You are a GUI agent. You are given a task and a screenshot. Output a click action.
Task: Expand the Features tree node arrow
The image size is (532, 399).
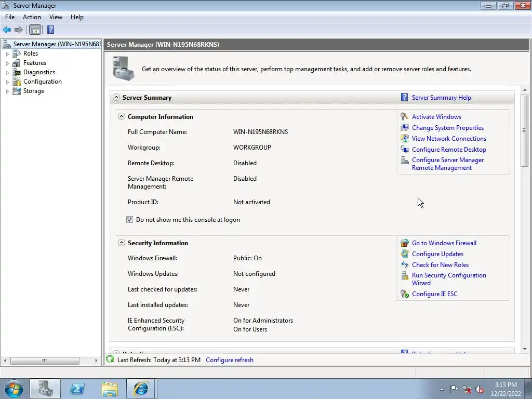click(7, 63)
